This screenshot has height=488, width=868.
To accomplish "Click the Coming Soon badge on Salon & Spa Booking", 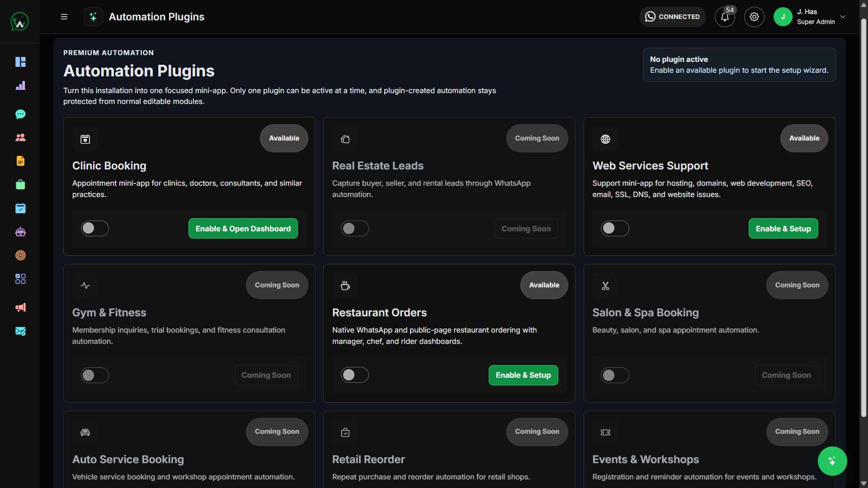I will coord(797,285).
